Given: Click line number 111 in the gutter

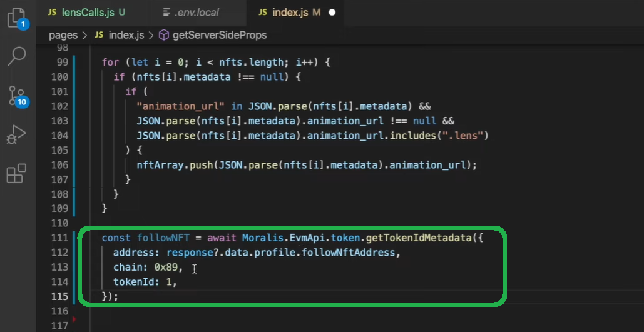Looking at the screenshot, I should click(x=60, y=238).
